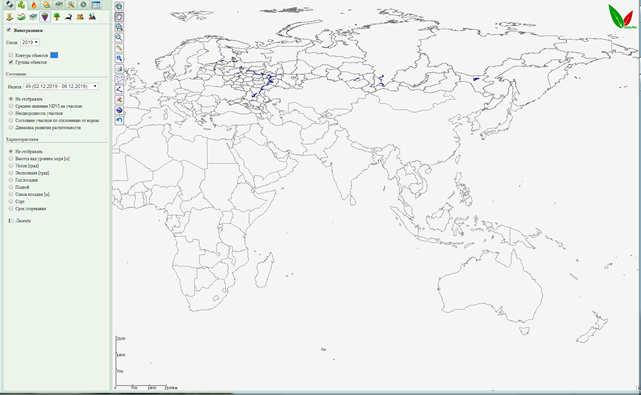Screen dimensions: 641x395
Task: Open the weather tab with sun icon
Action: 46,5
